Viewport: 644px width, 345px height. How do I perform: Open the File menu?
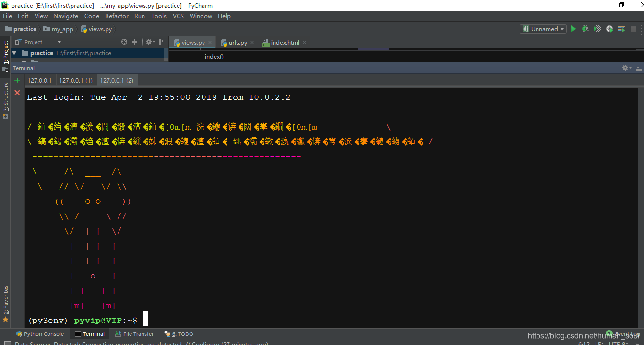(7, 16)
